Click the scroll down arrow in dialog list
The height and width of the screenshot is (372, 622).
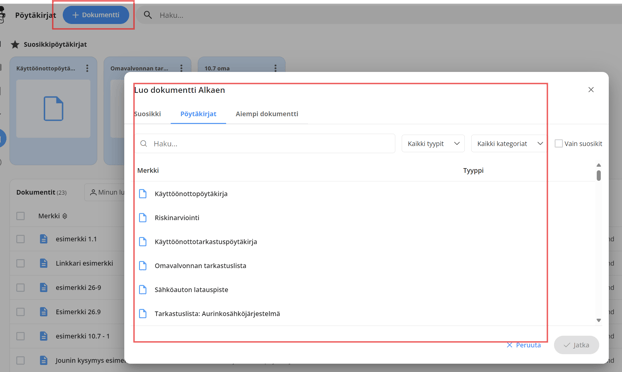point(599,320)
